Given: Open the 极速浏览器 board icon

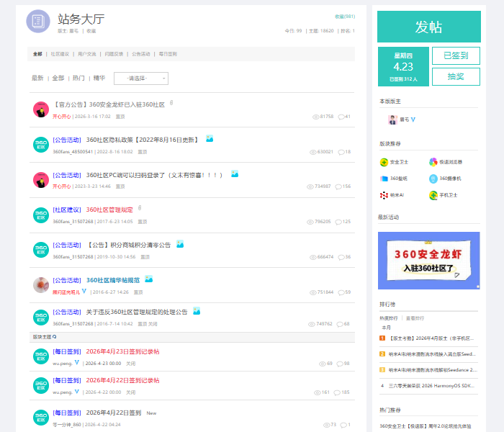Looking at the screenshot, I should click(x=433, y=162).
